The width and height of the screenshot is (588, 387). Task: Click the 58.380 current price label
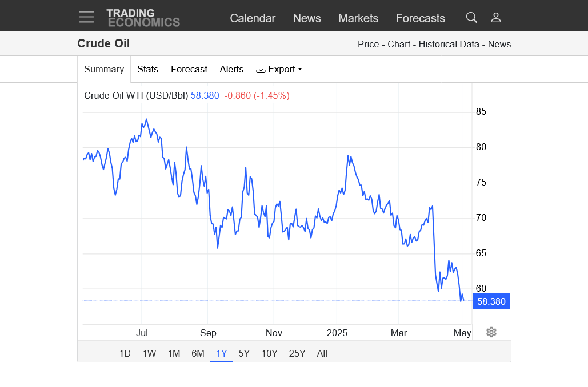[x=491, y=301]
